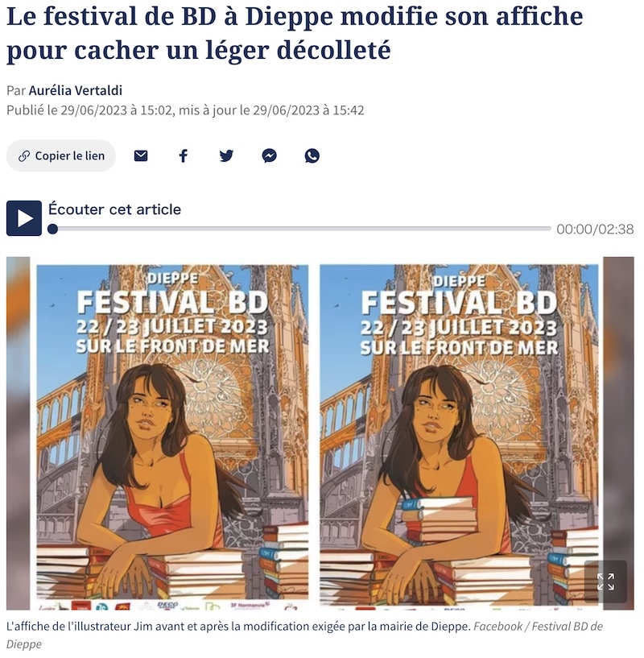Image resolution: width=644 pixels, height=658 pixels.
Task: Click the Copier le lien button
Action: (61, 156)
